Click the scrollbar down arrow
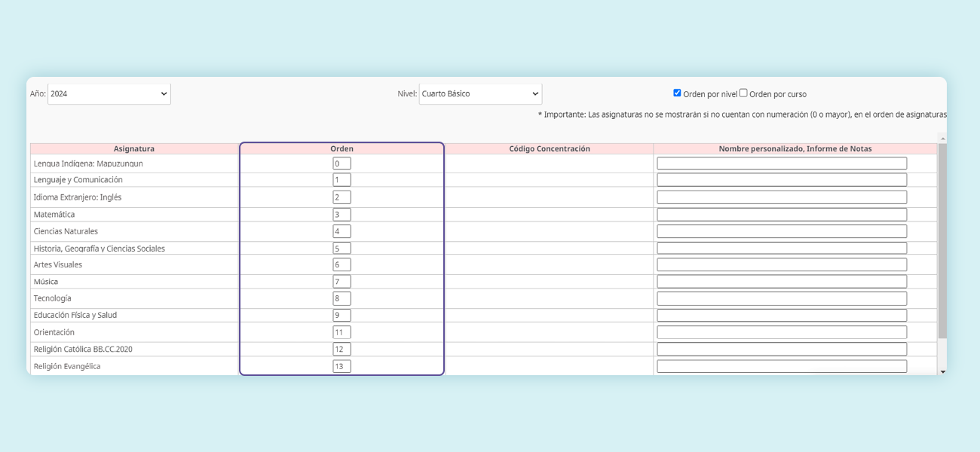Image resolution: width=980 pixels, height=452 pixels. 942,371
